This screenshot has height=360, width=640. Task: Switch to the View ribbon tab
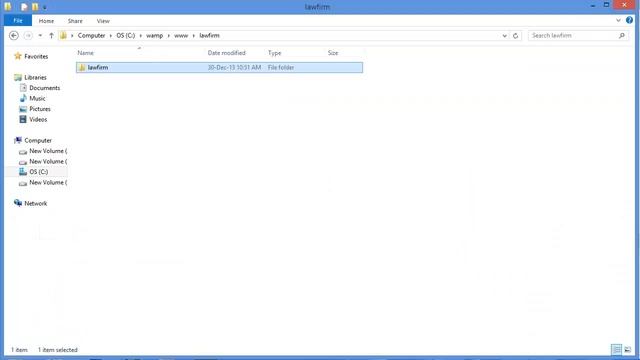point(103,21)
